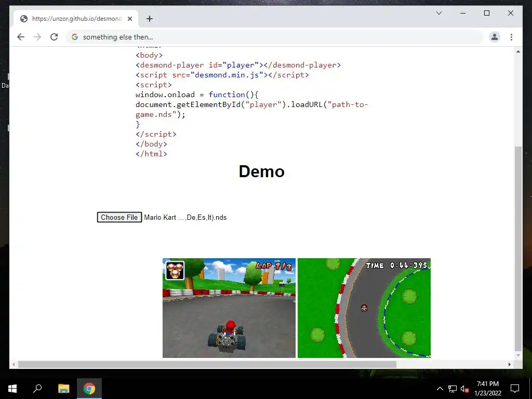Image resolution: width=532 pixels, height=399 pixels.
Task: Click the Chrome taskbar icon
Action: click(89, 389)
